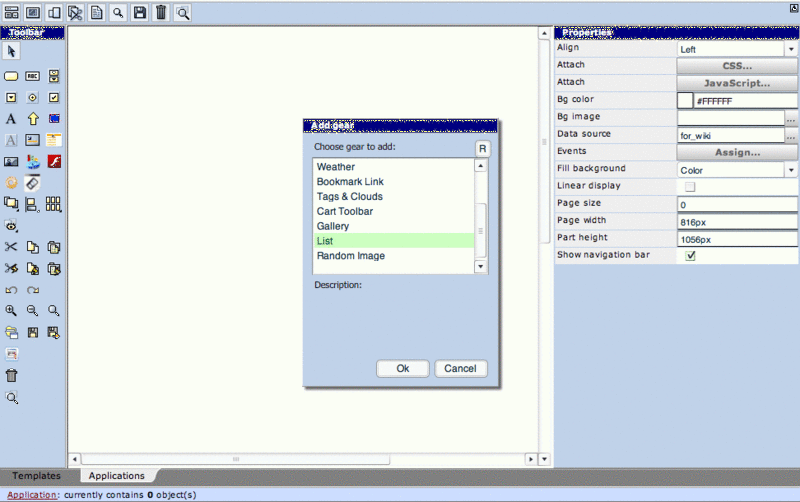Click the Flash object tool icon

click(54, 161)
